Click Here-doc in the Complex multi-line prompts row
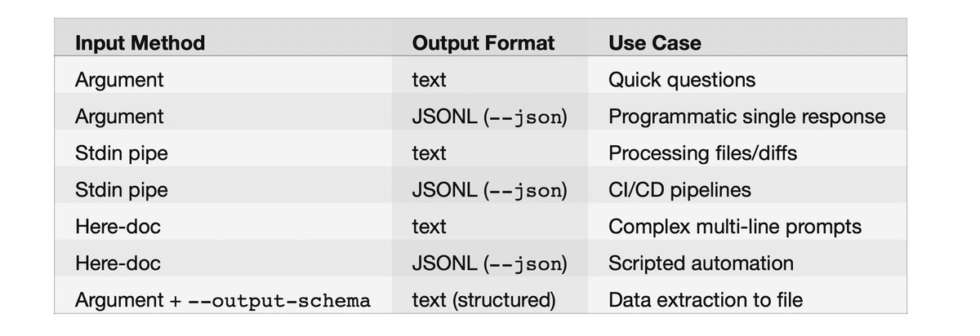The height and width of the screenshot is (336, 980). point(118,227)
